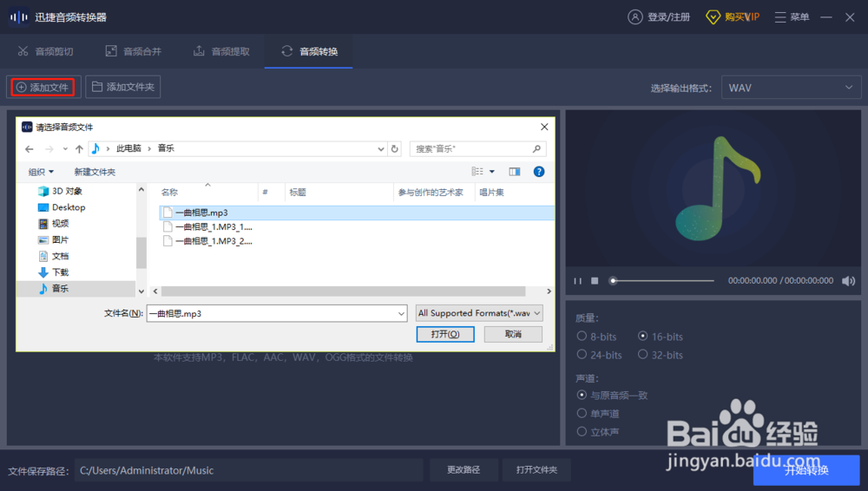Image resolution: width=868 pixels, height=491 pixels.
Task: Click navigation tree scroll down arrow
Action: (141, 291)
